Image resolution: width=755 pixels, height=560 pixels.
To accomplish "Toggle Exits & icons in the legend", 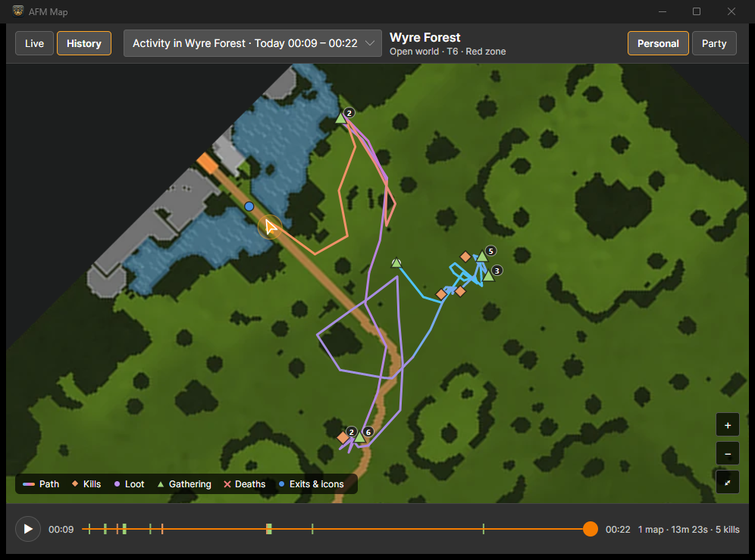I will 311,484.
